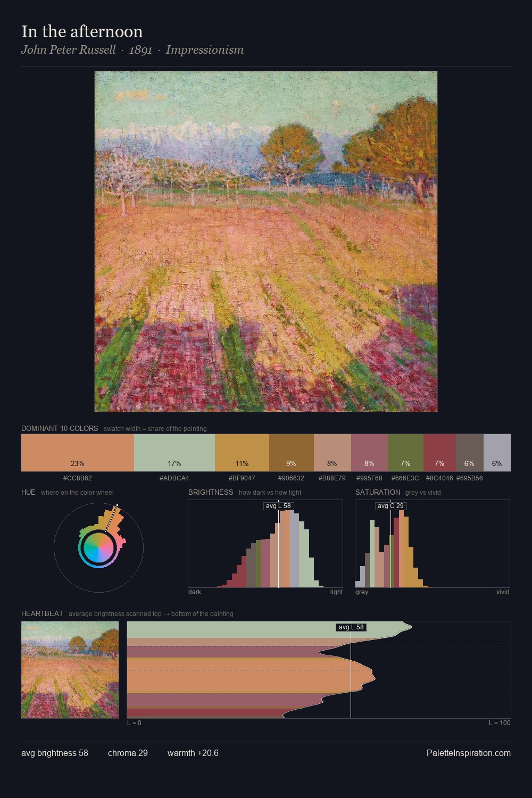Viewport: 532px width, 798px height.
Task: Click 'chroma 29' in footer
Action: point(128,753)
